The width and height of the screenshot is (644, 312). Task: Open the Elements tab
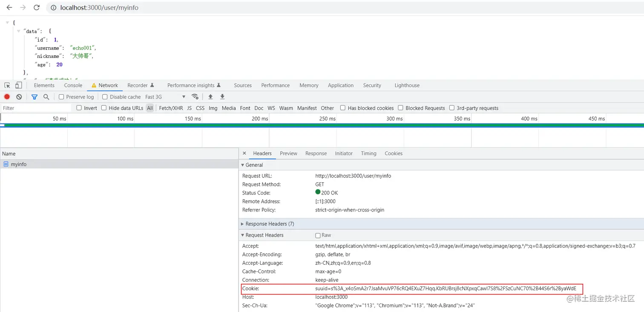point(44,85)
